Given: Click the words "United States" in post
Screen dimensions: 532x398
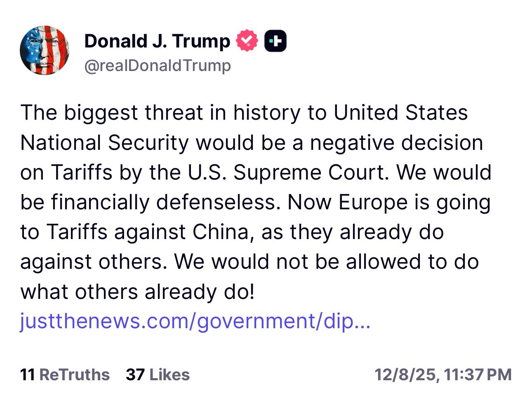Looking at the screenshot, I should [400, 112].
